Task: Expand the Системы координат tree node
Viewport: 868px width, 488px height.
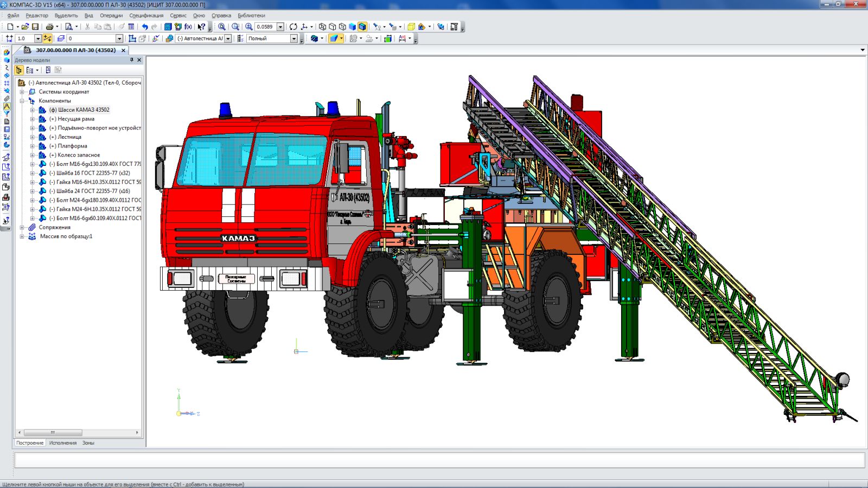Action: click(x=22, y=92)
